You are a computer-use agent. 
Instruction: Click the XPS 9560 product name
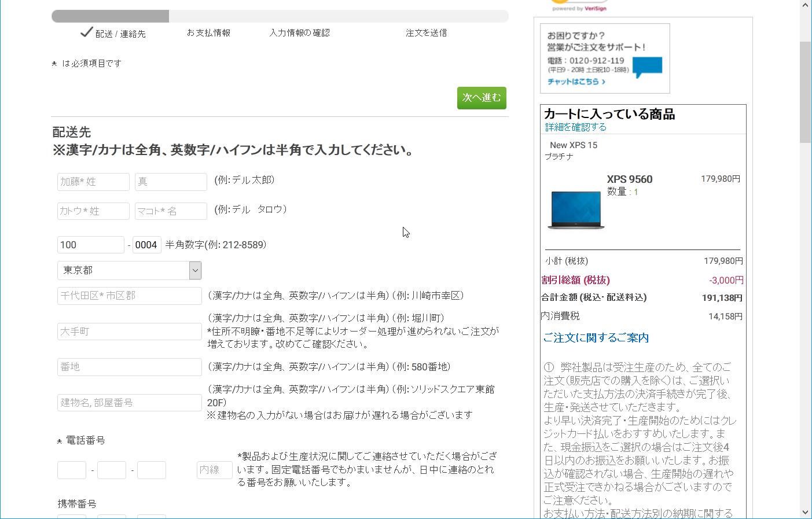630,179
